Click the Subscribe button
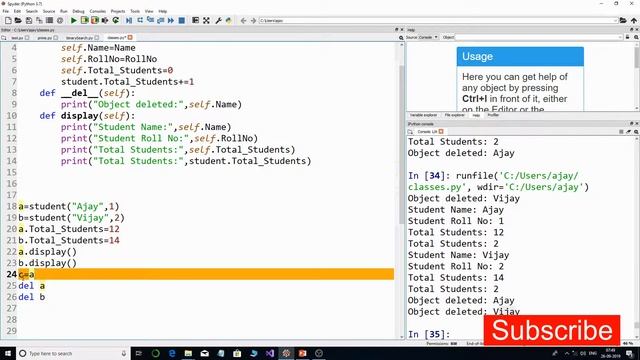The width and height of the screenshot is (640, 360). click(x=552, y=330)
